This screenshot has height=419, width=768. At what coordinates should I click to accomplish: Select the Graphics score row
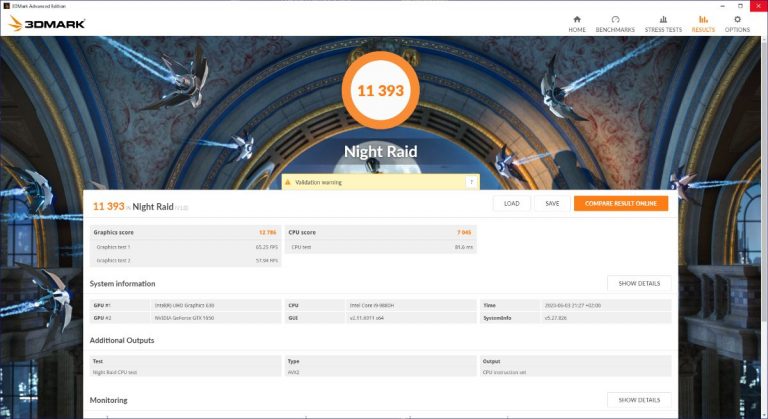[x=184, y=231]
